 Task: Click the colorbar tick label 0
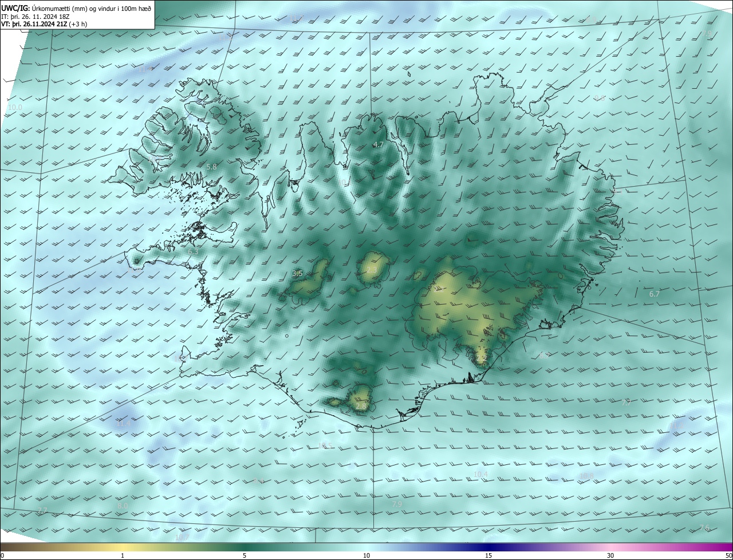2,555
